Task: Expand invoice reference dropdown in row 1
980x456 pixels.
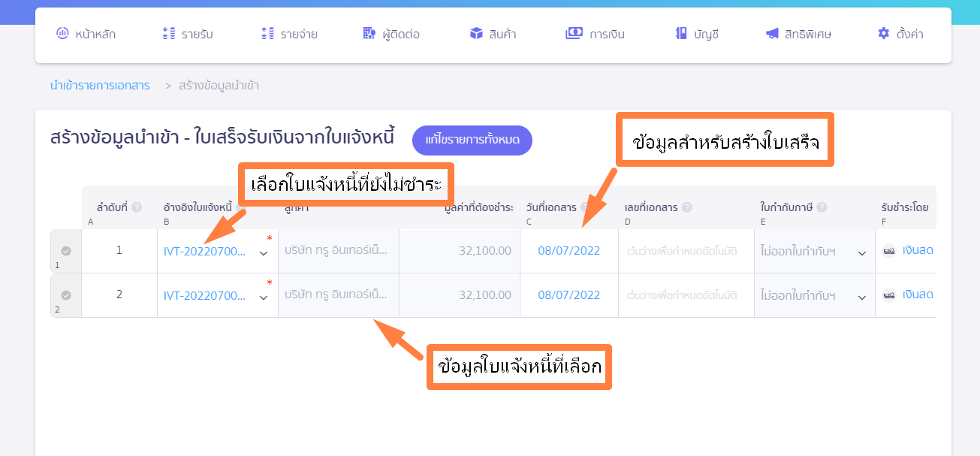Action: coord(264,253)
